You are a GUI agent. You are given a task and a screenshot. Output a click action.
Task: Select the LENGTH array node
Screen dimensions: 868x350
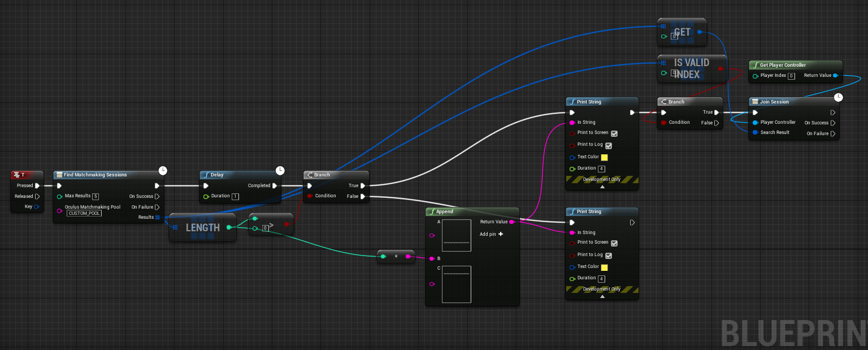[203, 227]
